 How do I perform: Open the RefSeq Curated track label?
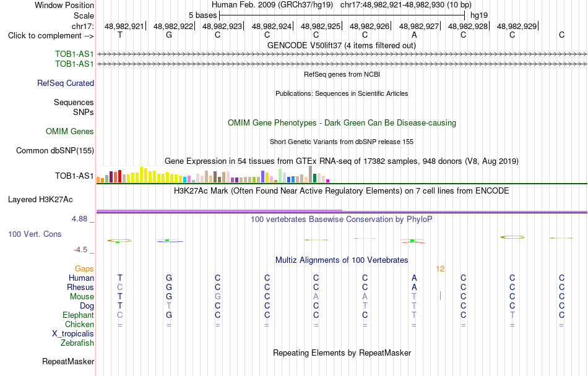65,83
